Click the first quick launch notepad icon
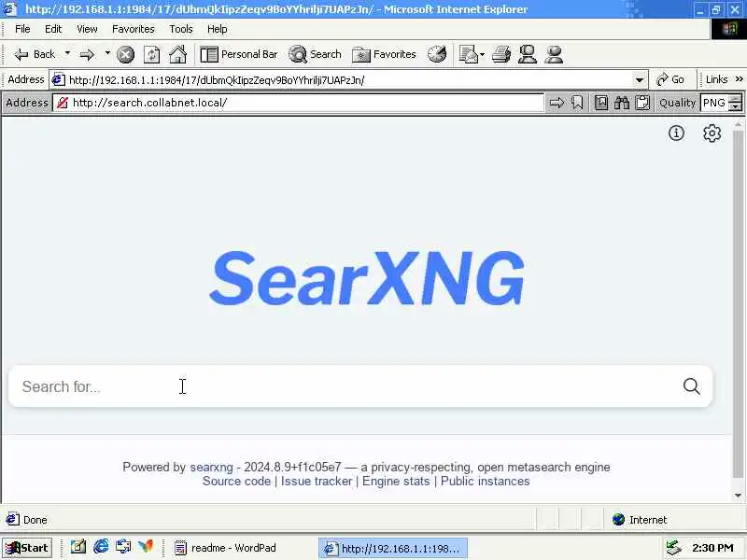The height and width of the screenshot is (560, 747). [78, 547]
